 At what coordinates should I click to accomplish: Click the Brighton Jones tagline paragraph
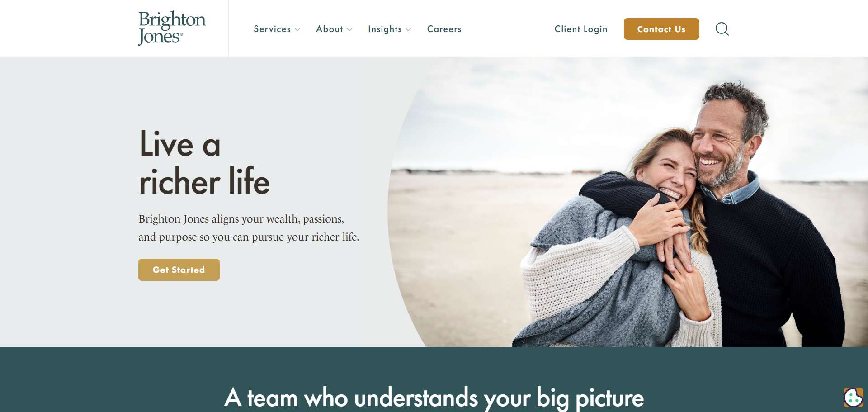pyautogui.click(x=249, y=228)
